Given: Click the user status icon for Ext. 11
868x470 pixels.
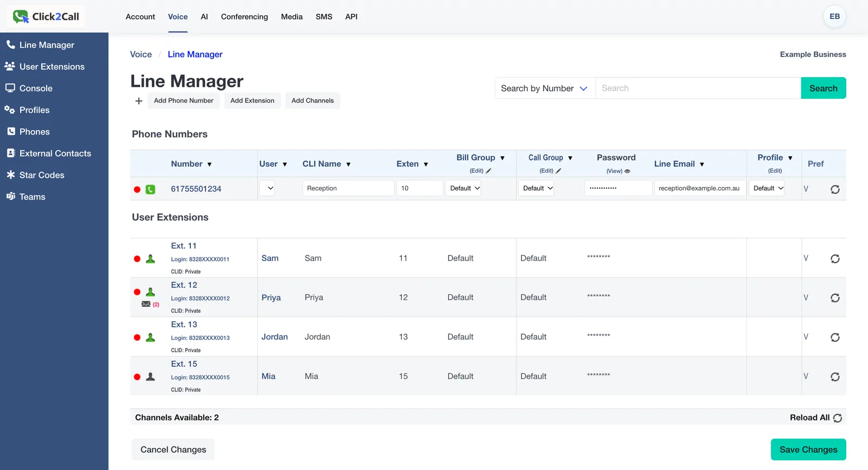Looking at the screenshot, I should pyautogui.click(x=150, y=259).
